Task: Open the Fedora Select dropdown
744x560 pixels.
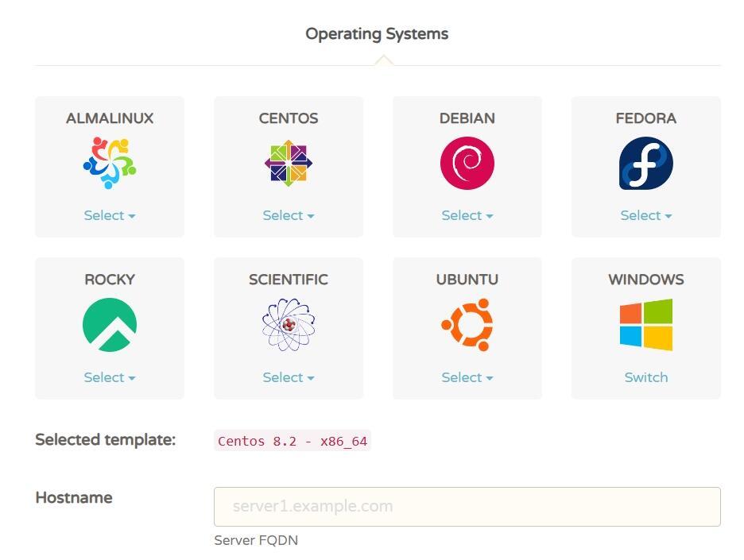Action: click(x=645, y=215)
